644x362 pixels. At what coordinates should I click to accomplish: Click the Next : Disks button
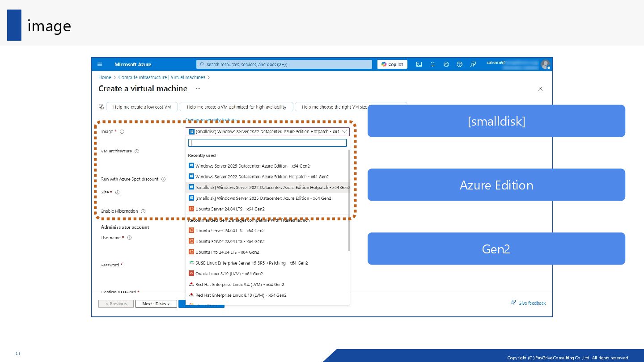[x=156, y=304]
